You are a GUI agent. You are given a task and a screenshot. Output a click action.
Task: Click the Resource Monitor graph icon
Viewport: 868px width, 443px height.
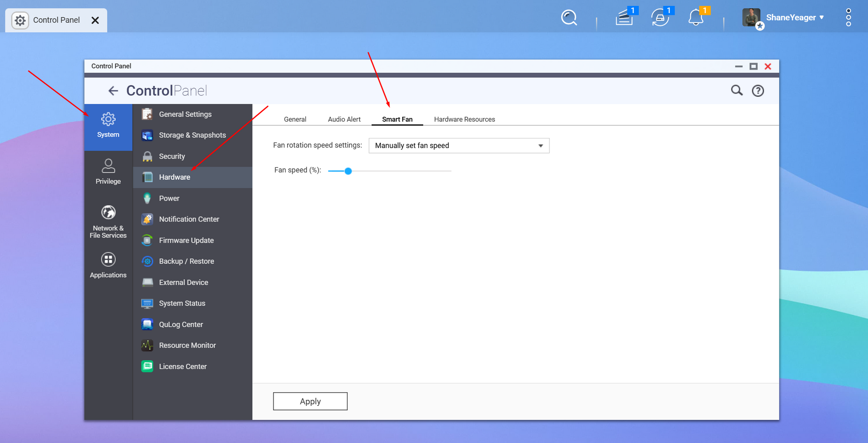click(x=147, y=345)
